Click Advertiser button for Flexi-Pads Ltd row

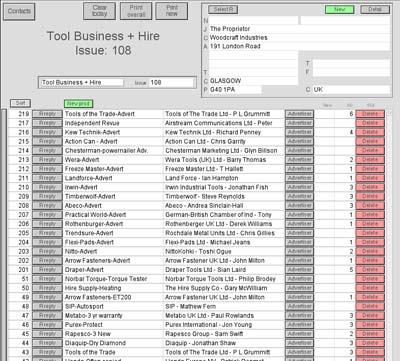click(x=299, y=242)
